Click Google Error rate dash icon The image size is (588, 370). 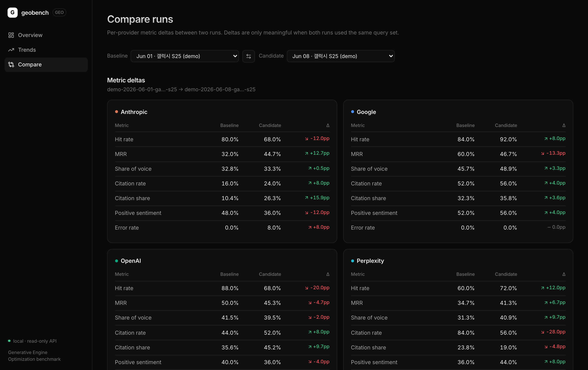coord(549,227)
